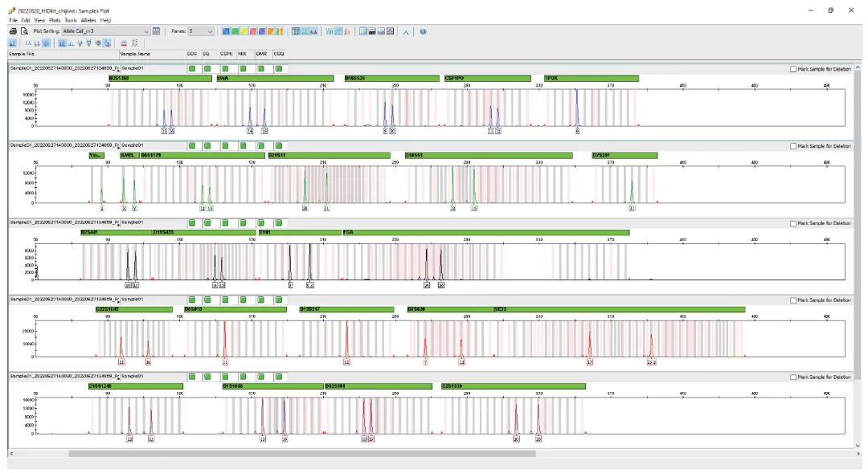
Task: Open the Alleles menu
Action: [88, 20]
